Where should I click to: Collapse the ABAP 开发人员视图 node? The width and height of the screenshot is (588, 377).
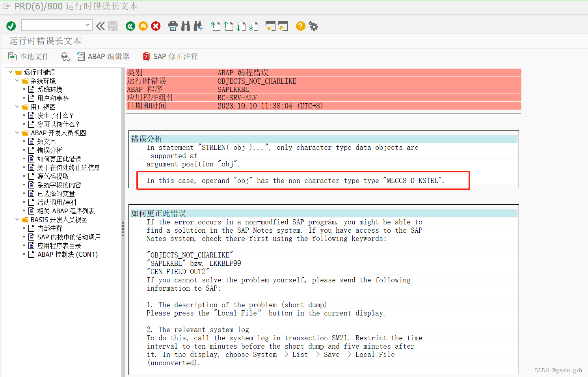pyautogui.click(x=17, y=133)
